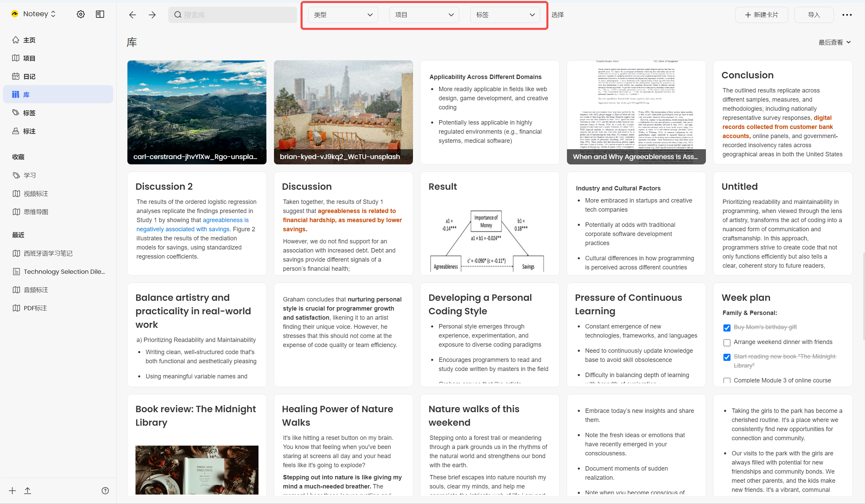This screenshot has height=504, width=865.
Task: Open recent item PDF标注
Action: pos(58,308)
